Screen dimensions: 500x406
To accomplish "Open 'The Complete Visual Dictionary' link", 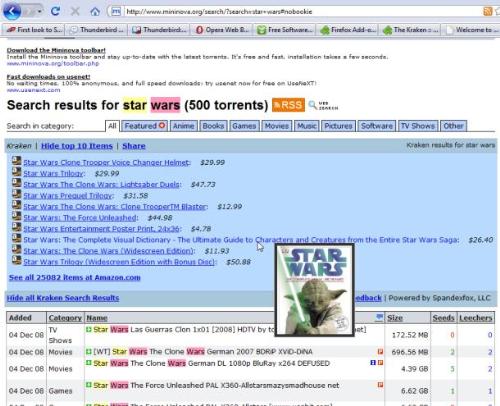I will [x=241, y=240].
